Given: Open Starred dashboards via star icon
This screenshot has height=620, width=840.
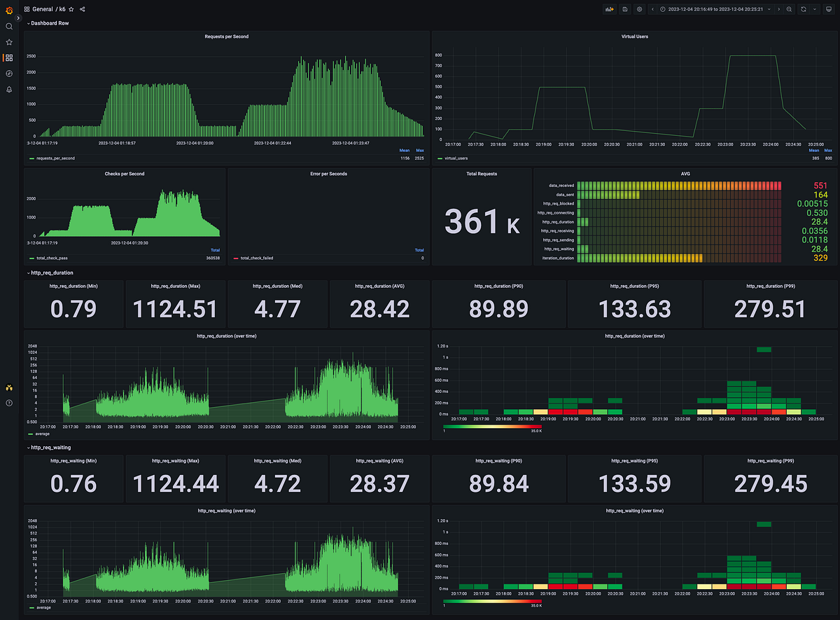Looking at the screenshot, I should tap(9, 42).
